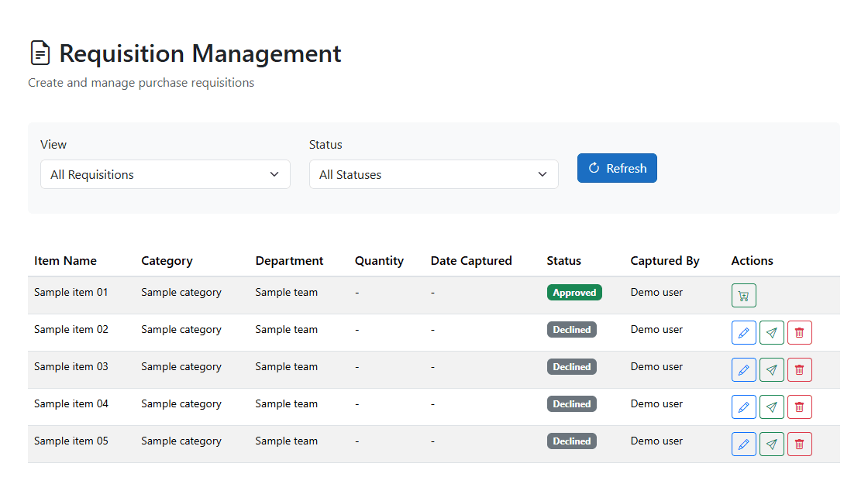Image resolution: width=868 pixels, height=501 pixels.
Task: Click the Captured By column header
Action: (x=665, y=260)
